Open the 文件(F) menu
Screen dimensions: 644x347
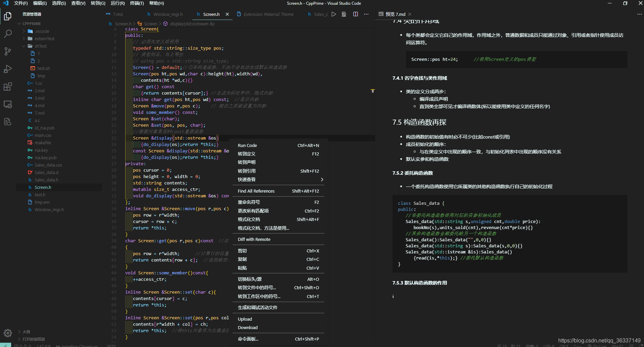pos(21,3)
